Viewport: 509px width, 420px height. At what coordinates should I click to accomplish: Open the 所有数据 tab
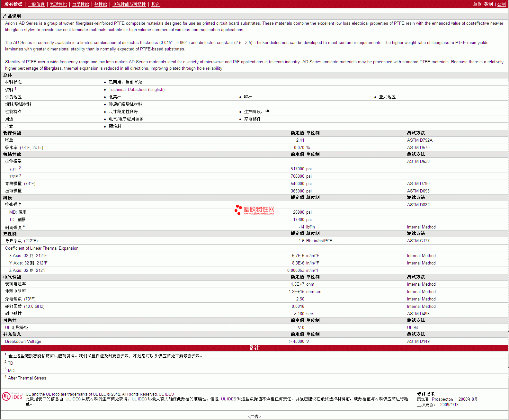coord(13,4)
